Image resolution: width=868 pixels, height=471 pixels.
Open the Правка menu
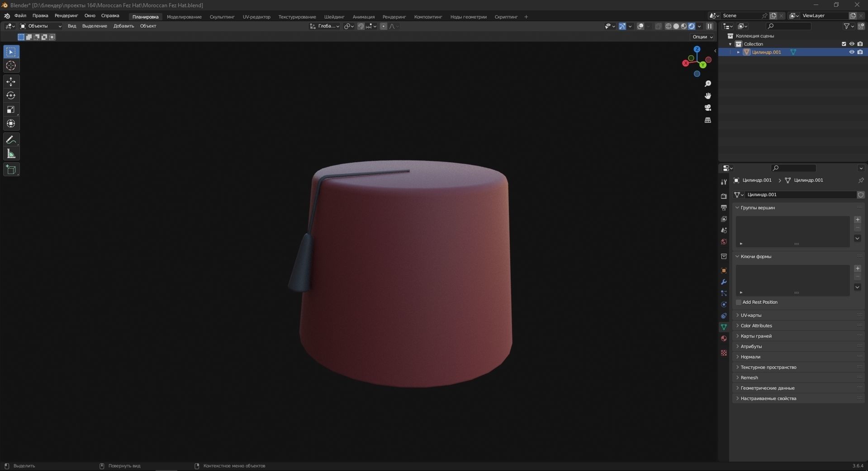click(40, 16)
